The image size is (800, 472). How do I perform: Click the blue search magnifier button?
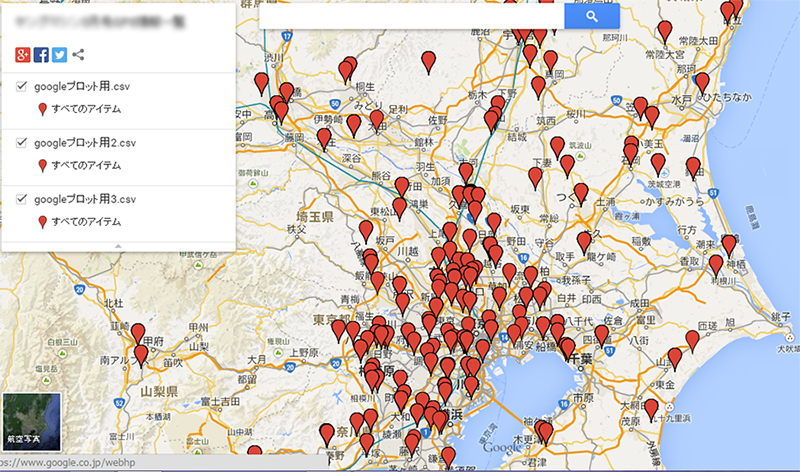click(591, 16)
